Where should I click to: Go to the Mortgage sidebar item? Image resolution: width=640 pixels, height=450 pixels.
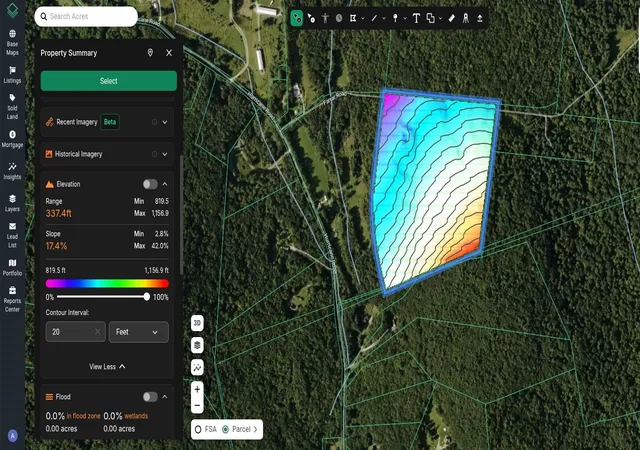(x=12, y=139)
